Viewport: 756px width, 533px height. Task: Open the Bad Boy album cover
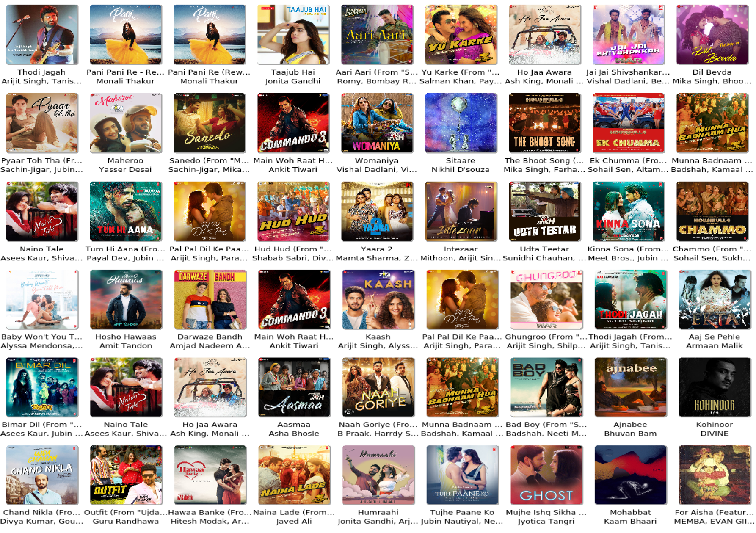pos(546,387)
